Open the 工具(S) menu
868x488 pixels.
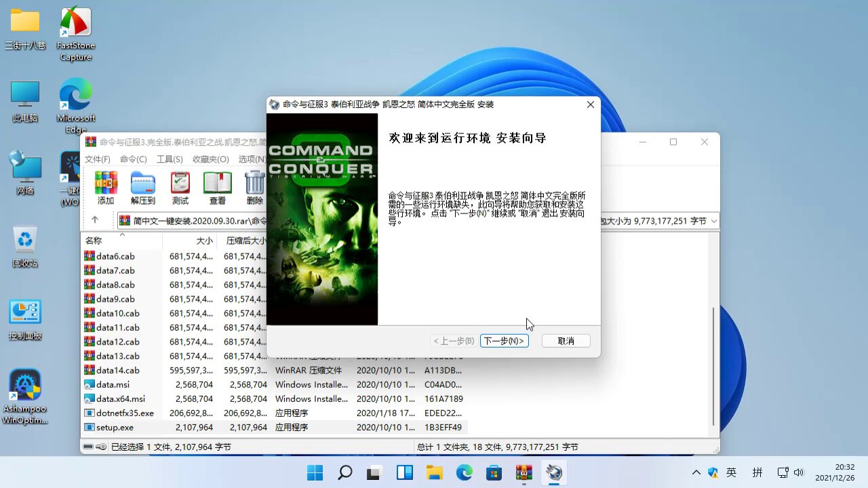170,159
